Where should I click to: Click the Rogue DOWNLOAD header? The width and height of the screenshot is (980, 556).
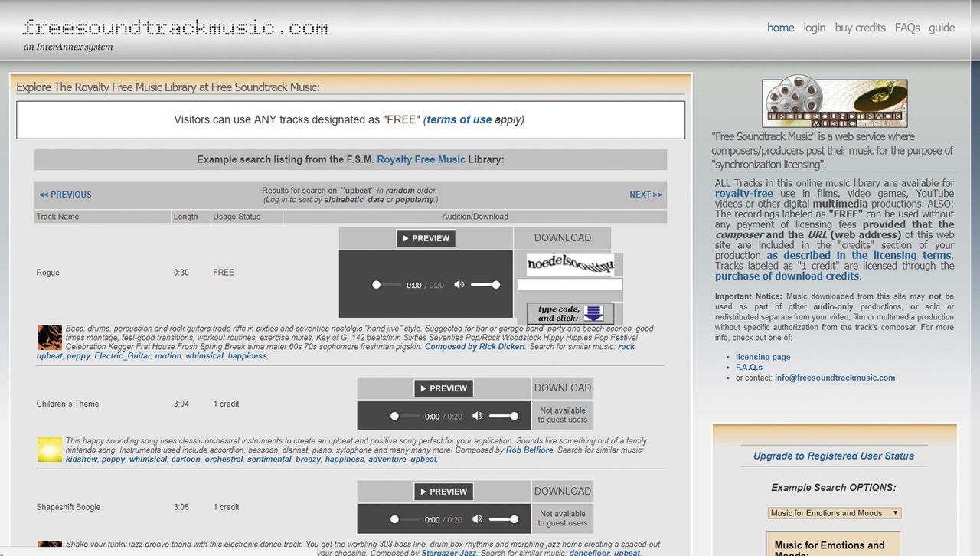click(563, 238)
